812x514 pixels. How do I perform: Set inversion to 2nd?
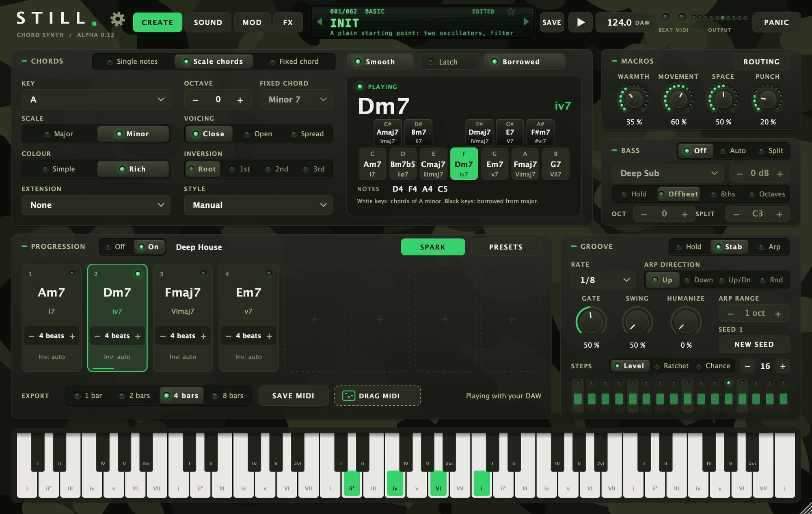pos(277,169)
